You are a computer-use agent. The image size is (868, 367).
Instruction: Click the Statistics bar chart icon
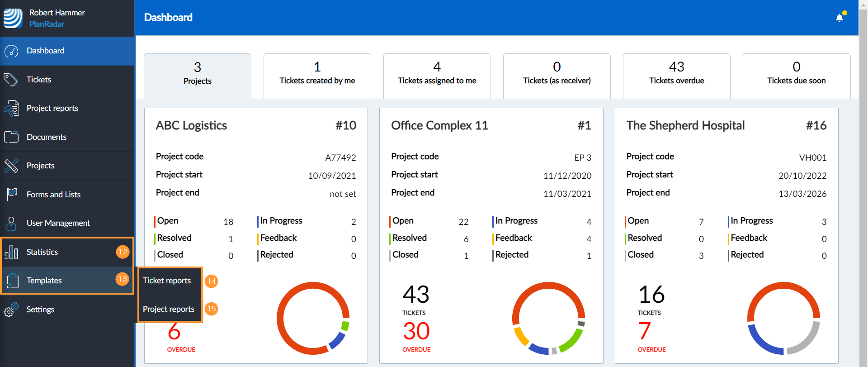point(11,252)
